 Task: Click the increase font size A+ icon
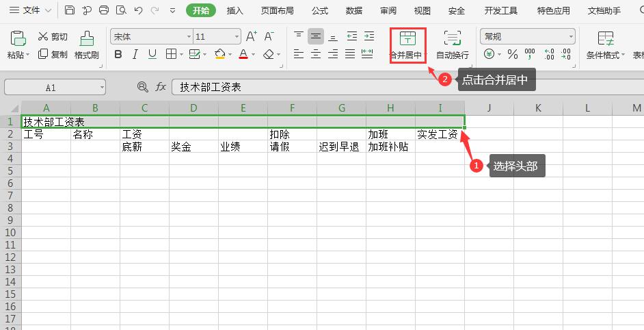(x=251, y=36)
